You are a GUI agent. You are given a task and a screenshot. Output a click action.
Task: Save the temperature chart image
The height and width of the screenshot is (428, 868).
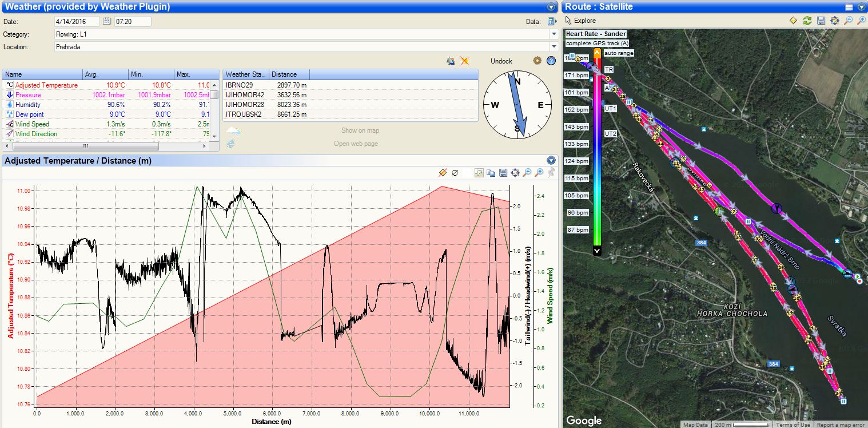point(503,172)
